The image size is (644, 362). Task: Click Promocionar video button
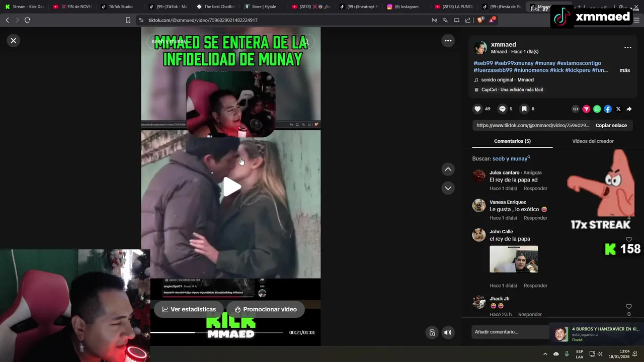point(265,309)
